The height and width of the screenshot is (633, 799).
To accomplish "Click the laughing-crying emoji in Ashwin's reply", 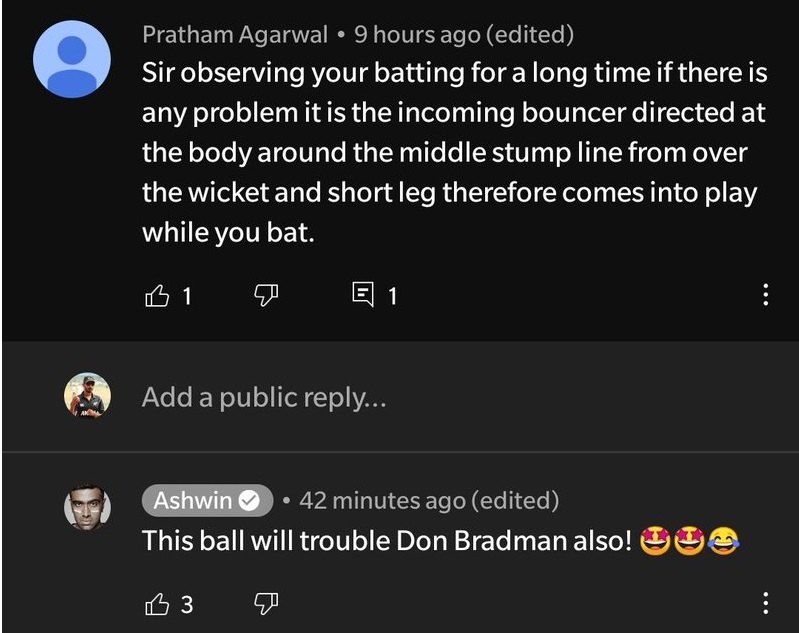I will click(x=723, y=541).
